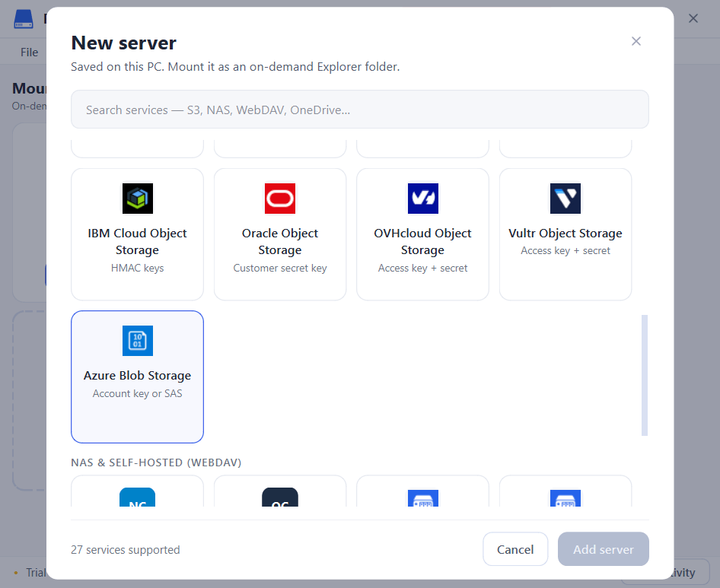Click the Customer secret key subtitle
This screenshot has height=588, width=720.
tap(280, 268)
